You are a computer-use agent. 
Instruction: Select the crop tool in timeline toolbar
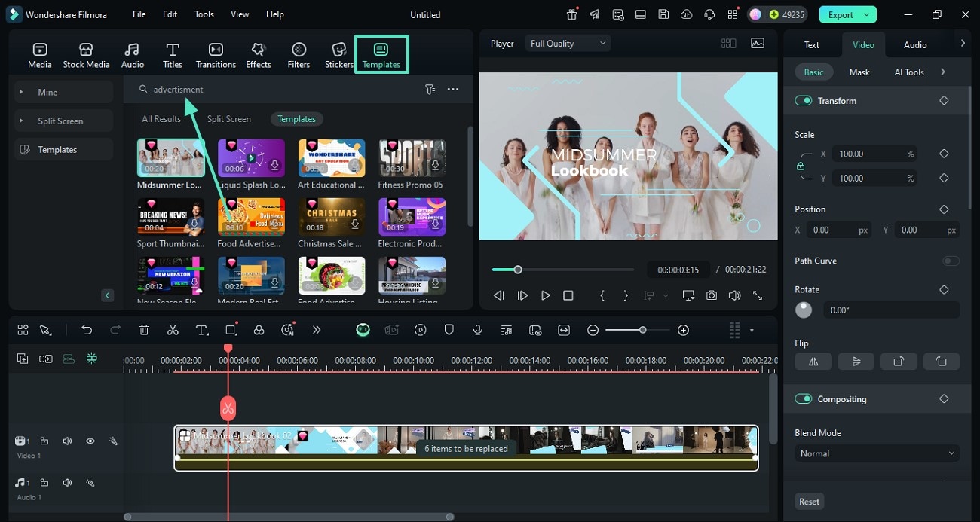click(231, 330)
